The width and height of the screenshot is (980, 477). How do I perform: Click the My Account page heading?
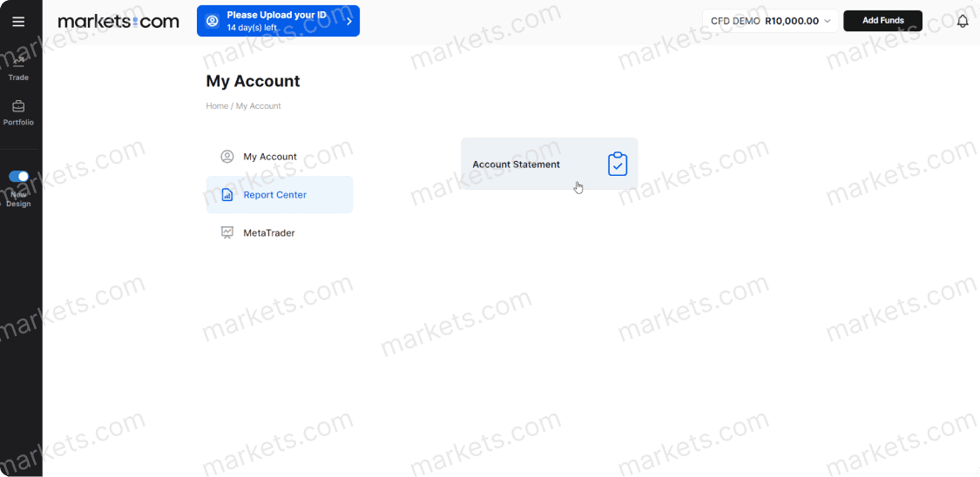(253, 81)
